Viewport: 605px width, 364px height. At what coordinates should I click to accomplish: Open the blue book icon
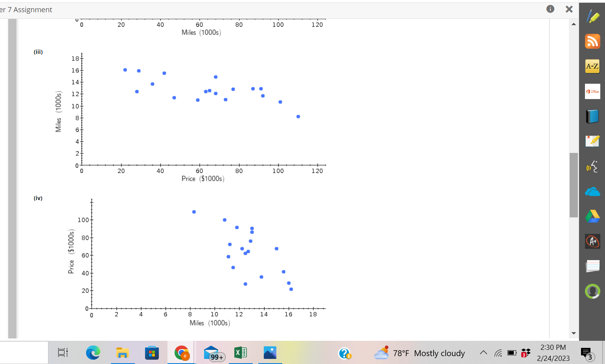click(x=592, y=116)
